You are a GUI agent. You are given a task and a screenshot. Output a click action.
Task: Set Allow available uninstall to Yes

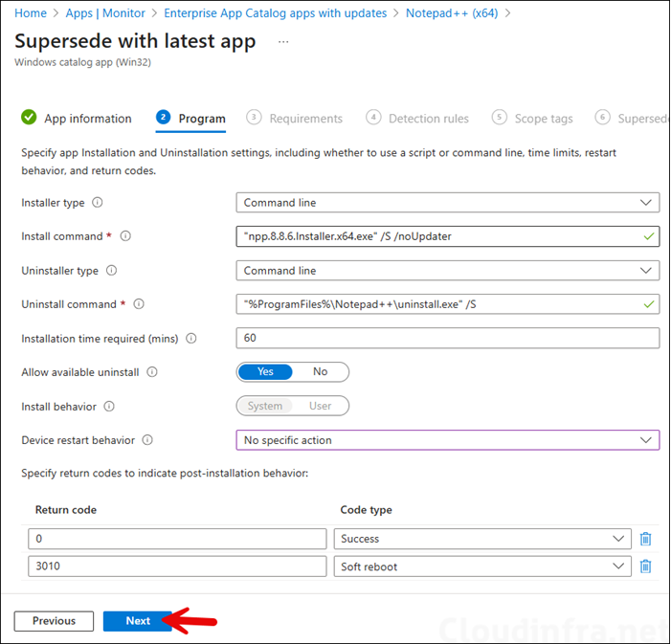(x=265, y=372)
